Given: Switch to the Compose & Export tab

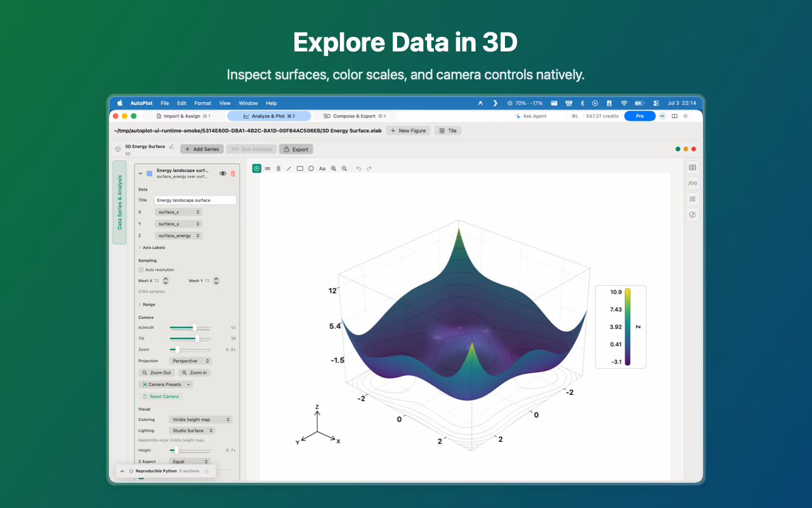Looking at the screenshot, I should coord(355,116).
